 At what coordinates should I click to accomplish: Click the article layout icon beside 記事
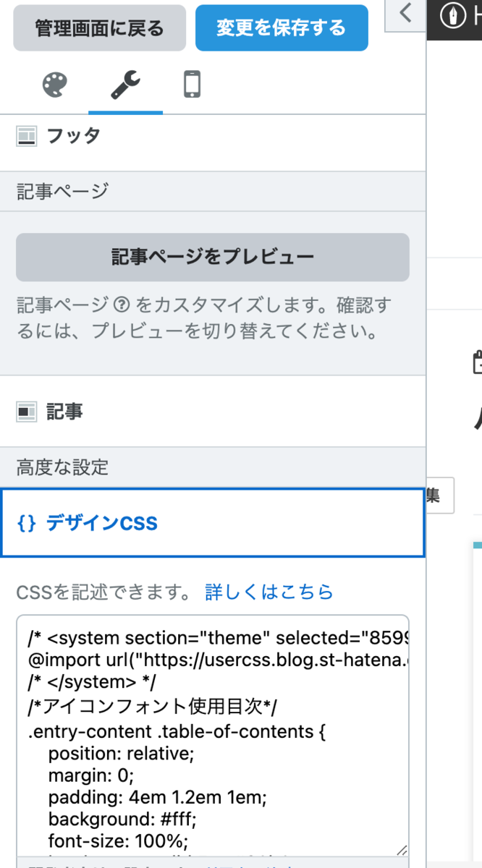[x=27, y=412]
